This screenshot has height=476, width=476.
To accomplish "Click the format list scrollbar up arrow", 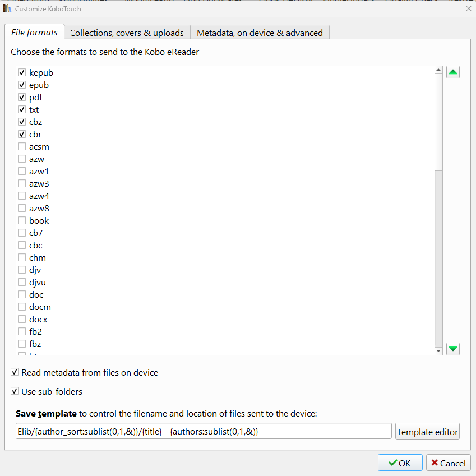I will point(438,70).
